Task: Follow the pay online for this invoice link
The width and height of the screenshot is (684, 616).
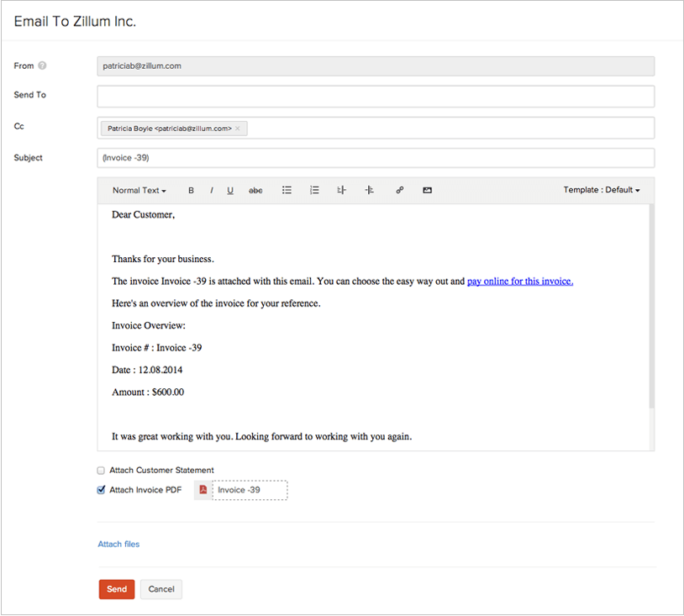Action: coord(519,282)
